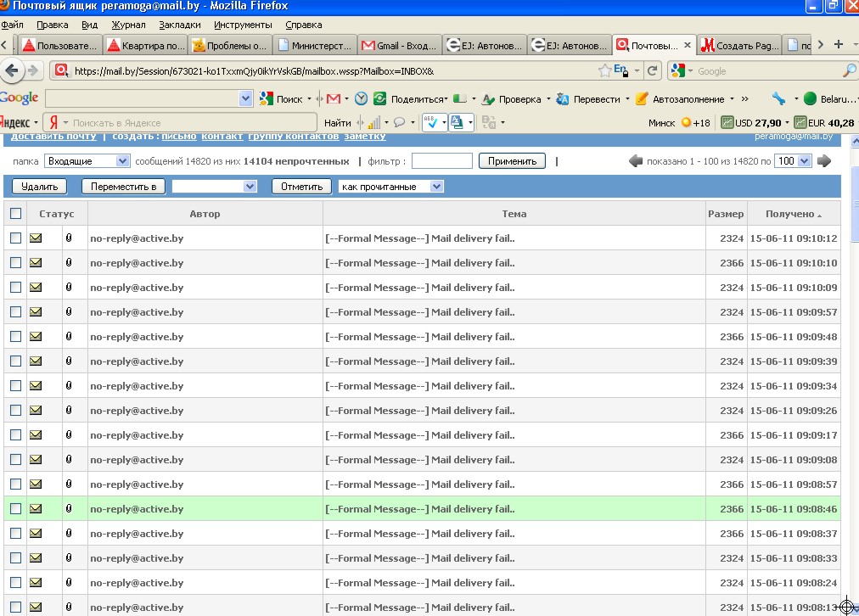
Task: Expand the 'как прочитанные' dropdown
Action: tap(390, 187)
